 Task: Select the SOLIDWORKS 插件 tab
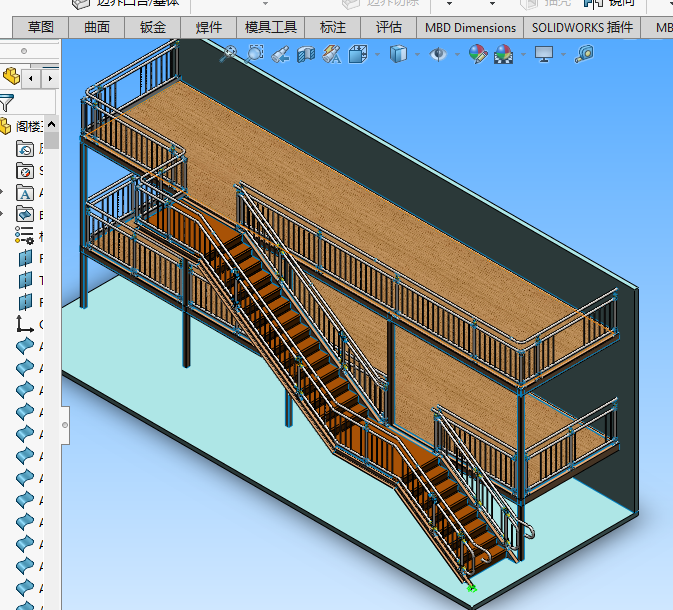pos(582,28)
